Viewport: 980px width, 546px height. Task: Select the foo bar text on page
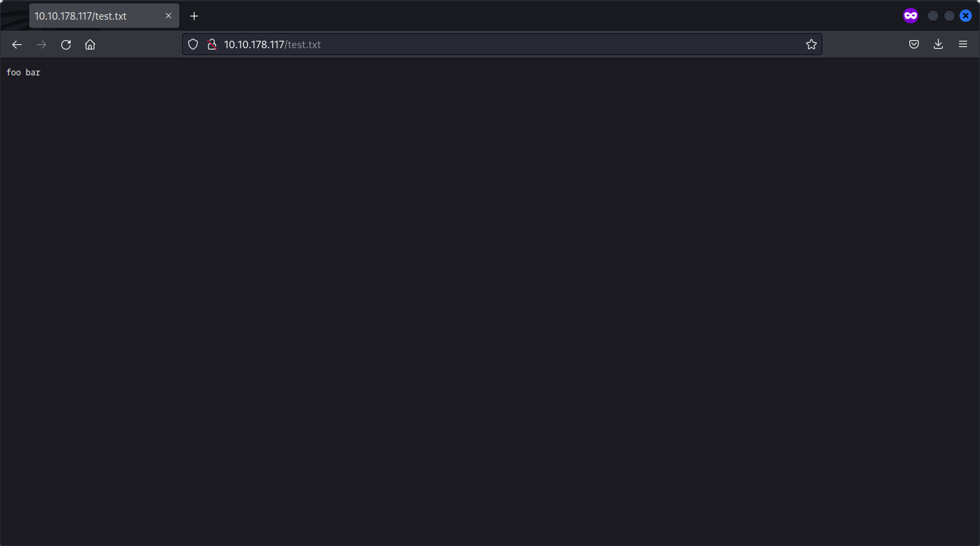23,72
